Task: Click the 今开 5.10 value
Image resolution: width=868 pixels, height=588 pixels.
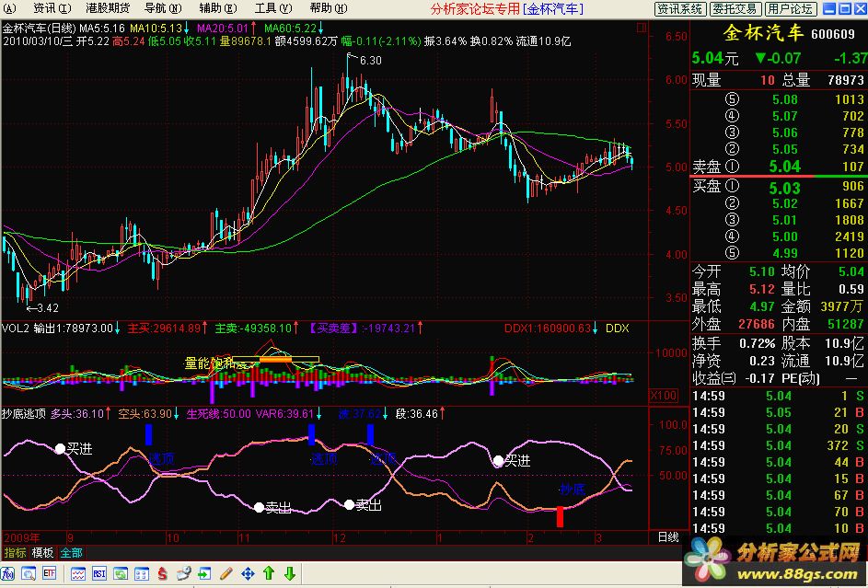Action: (x=762, y=271)
